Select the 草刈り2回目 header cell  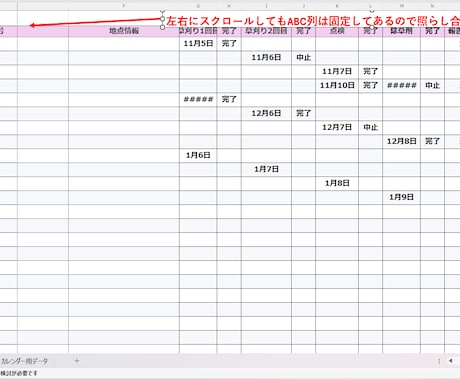coord(266,31)
